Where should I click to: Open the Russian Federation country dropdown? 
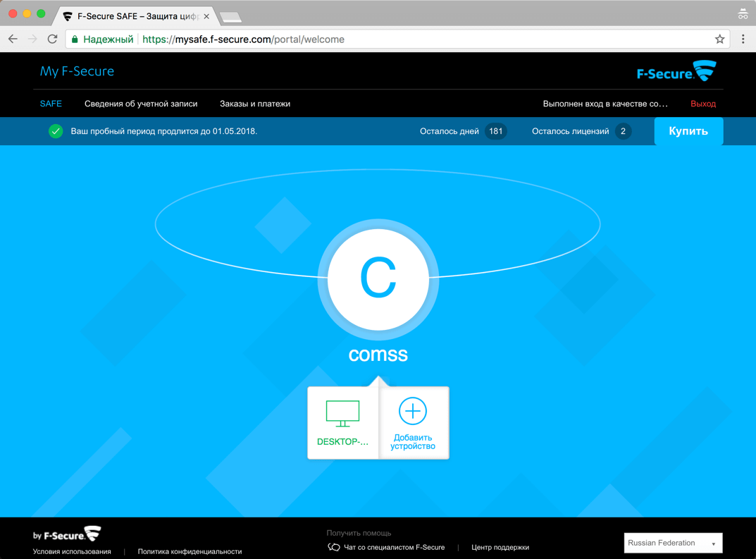pos(673,543)
